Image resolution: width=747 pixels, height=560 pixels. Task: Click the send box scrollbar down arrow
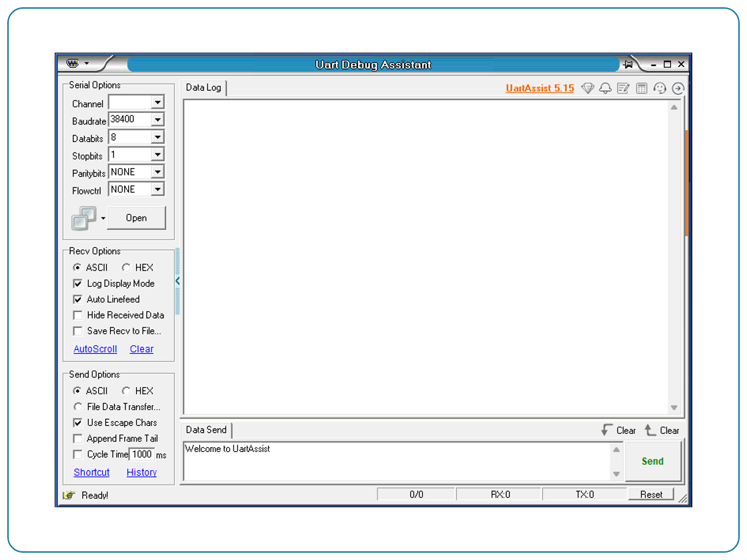click(x=616, y=474)
